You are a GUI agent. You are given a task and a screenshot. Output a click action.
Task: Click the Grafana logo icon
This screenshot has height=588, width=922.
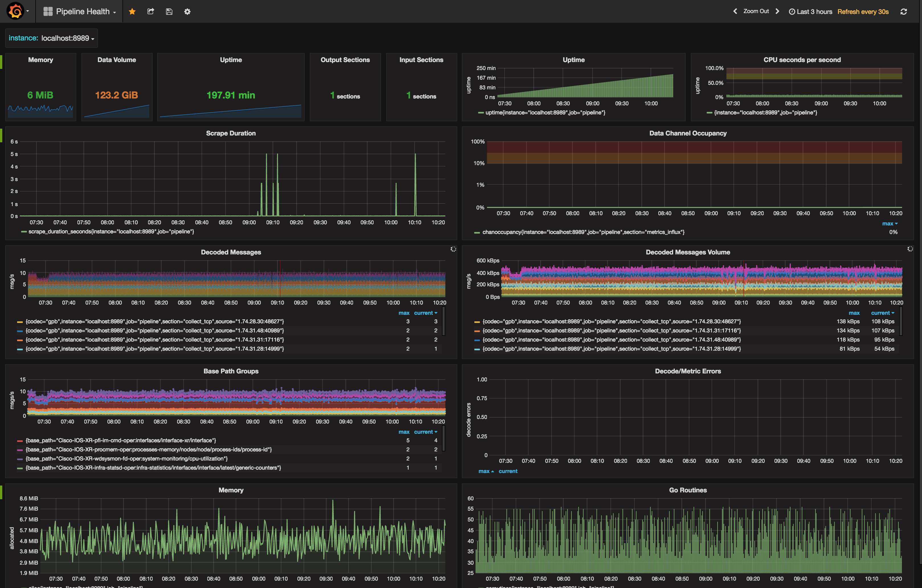coord(15,11)
